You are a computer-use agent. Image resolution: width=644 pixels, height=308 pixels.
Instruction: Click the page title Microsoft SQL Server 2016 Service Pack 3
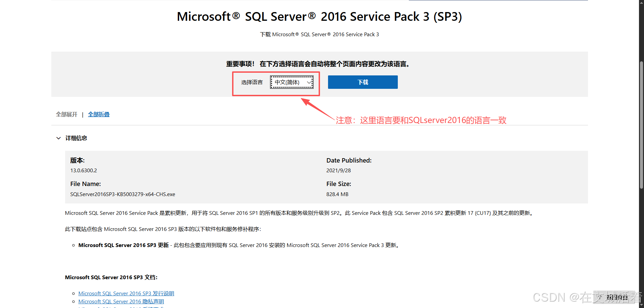pos(319,16)
